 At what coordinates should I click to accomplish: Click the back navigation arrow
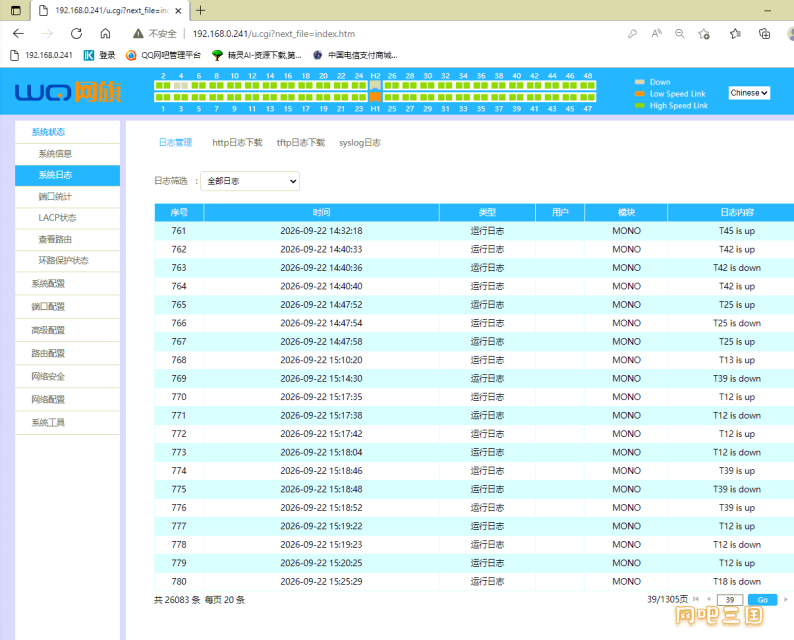pyautogui.click(x=19, y=33)
